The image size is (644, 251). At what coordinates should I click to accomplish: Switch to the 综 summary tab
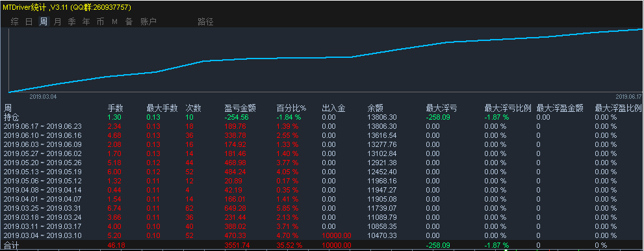pos(14,21)
